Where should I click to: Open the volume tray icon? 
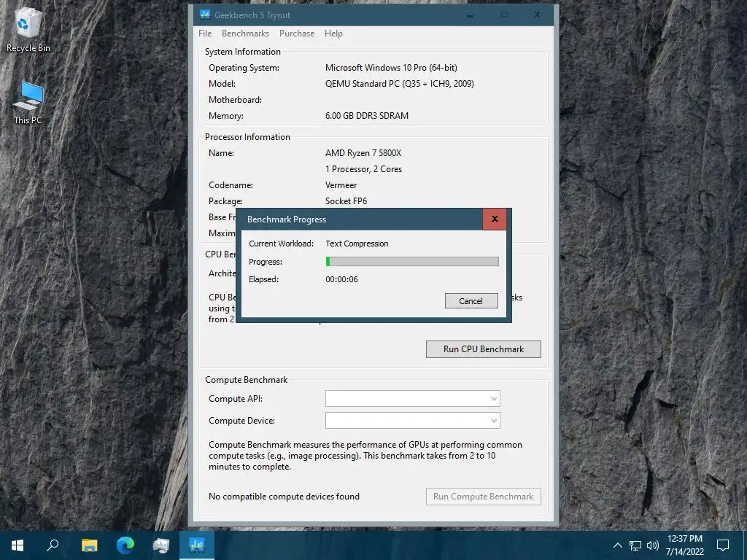coord(653,545)
